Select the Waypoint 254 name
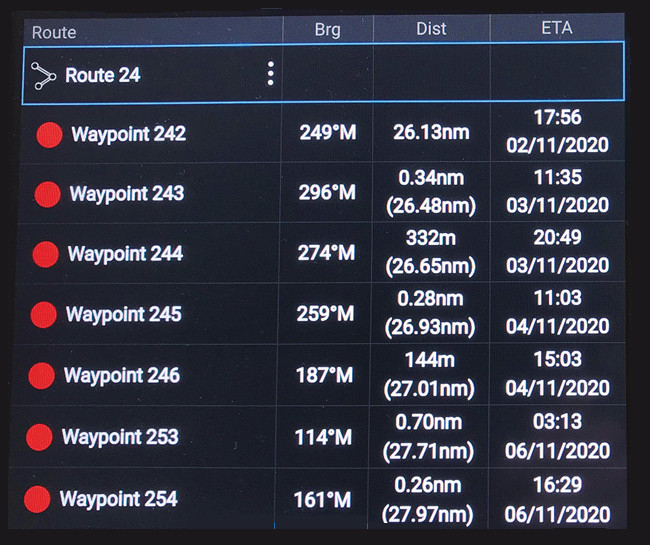The height and width of the screenshot is (545, 650). tap(119, 499)
